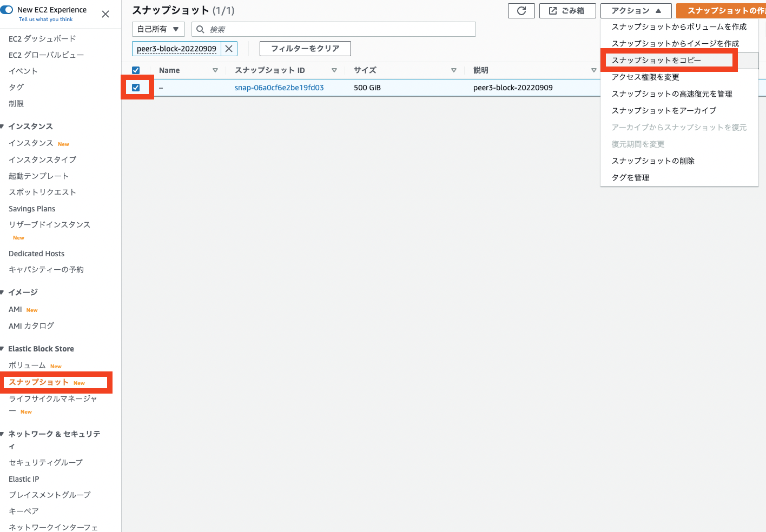766x532 pixels.
Task: Open ボリューム in sidebar
Action: (x=27, y=365)
